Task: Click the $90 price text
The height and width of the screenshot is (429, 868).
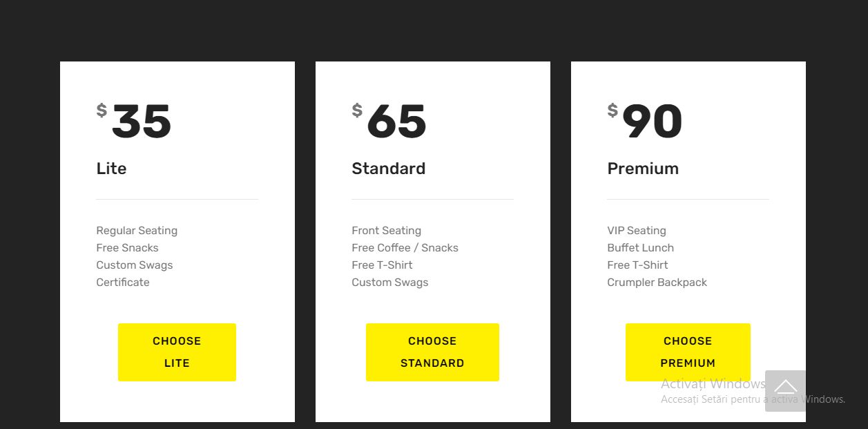Action: coord(646,122)
